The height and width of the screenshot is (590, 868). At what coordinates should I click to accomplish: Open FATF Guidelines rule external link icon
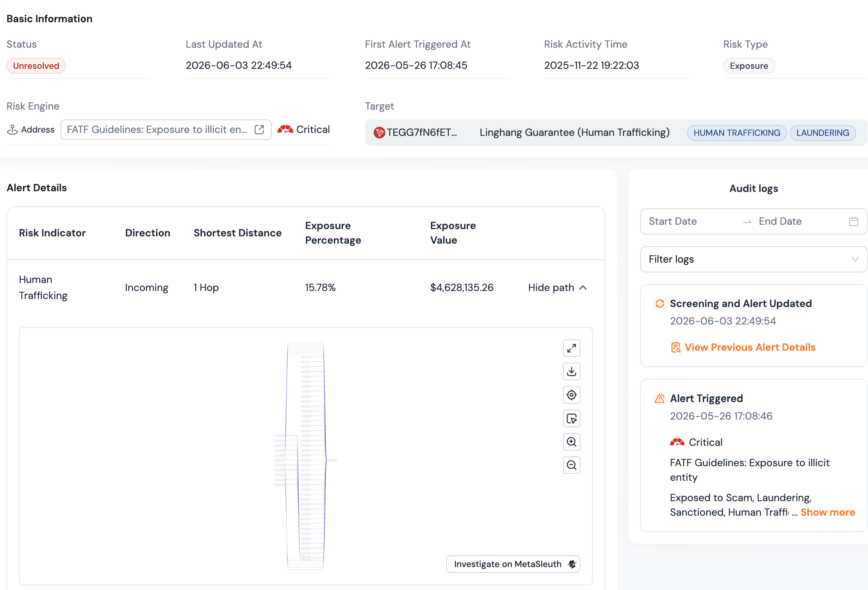click(x=259, y=130)
